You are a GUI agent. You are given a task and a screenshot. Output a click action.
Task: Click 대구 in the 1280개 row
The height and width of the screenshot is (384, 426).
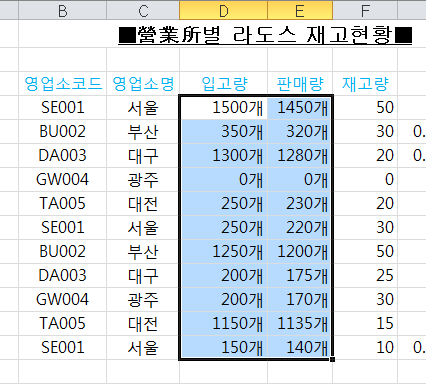point(143,155)
